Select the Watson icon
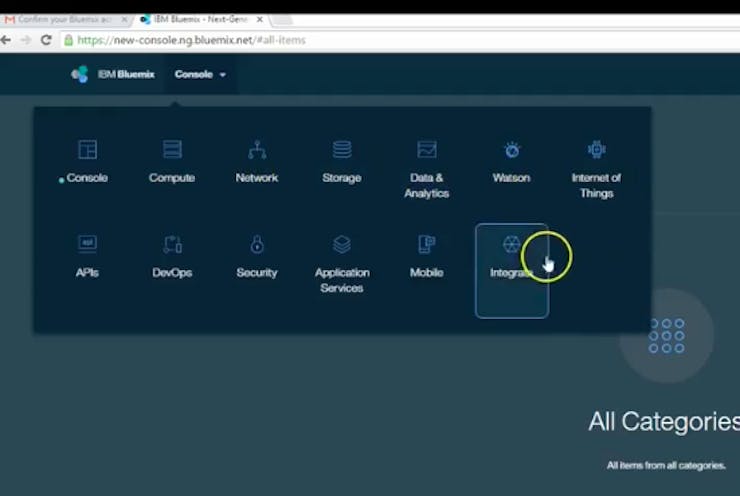 click(512, 150)
